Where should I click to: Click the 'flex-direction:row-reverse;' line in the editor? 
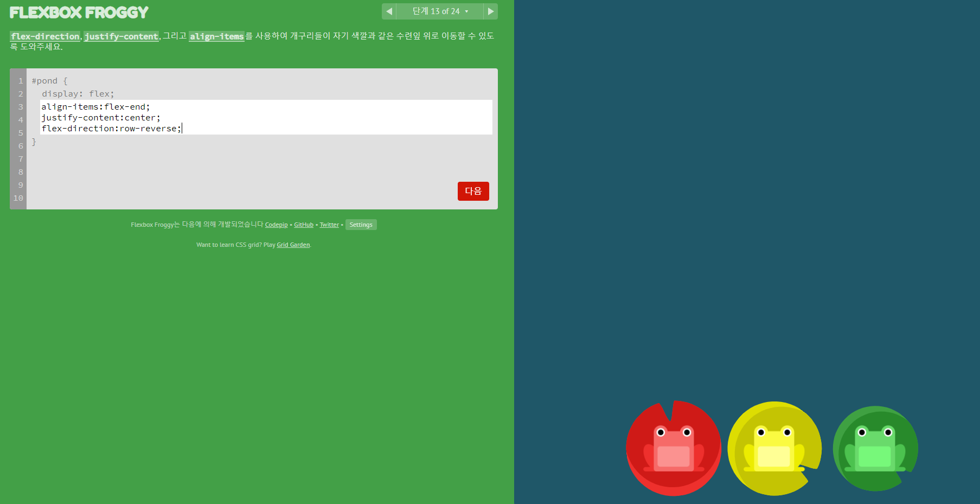pos(111,129)
